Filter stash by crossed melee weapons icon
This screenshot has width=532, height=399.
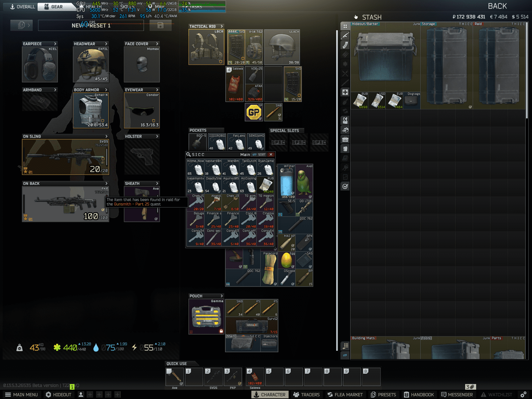(345, 73)
